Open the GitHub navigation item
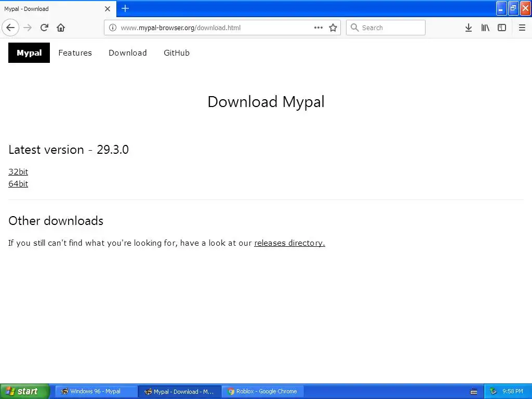532x399 pixels. [177, 52]
